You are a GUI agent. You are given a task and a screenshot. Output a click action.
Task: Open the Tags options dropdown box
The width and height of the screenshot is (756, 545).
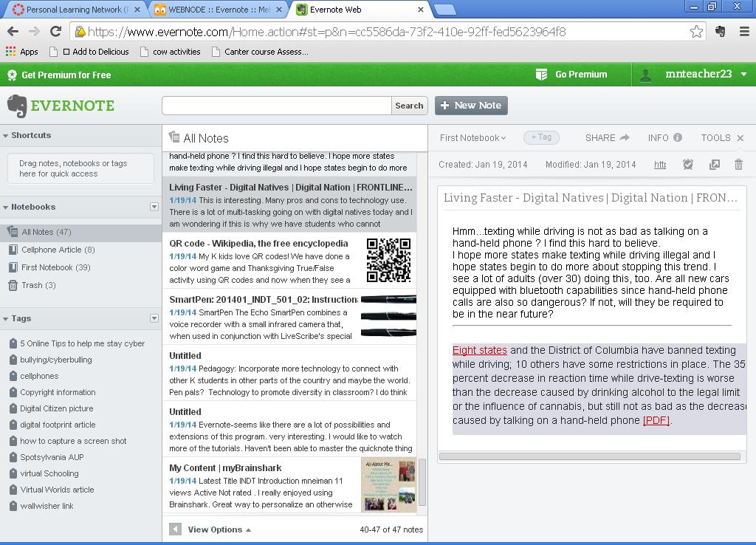coord(154,318)
